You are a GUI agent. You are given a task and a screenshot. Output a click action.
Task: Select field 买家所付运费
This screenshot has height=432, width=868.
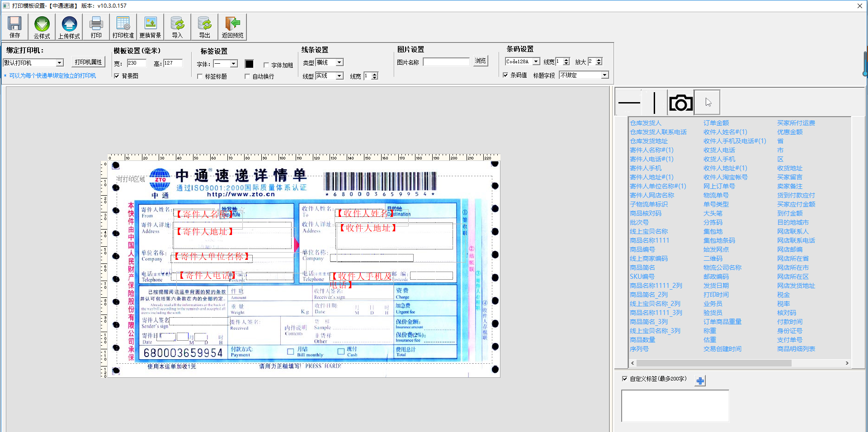(796, 123)
